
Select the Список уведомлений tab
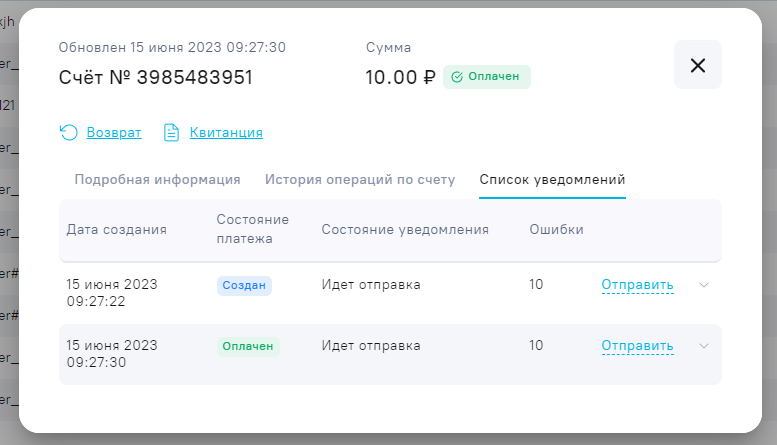click(x=552, y=180)
